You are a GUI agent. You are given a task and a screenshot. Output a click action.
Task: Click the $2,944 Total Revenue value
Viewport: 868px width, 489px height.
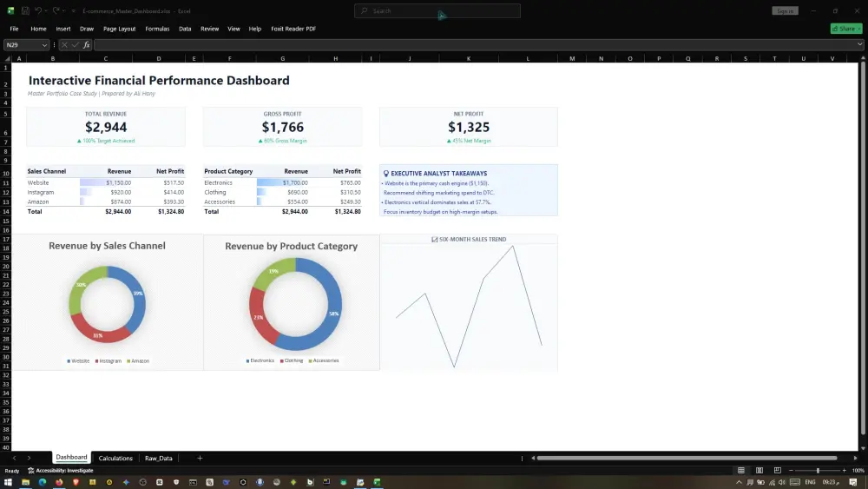click(106, 127)
